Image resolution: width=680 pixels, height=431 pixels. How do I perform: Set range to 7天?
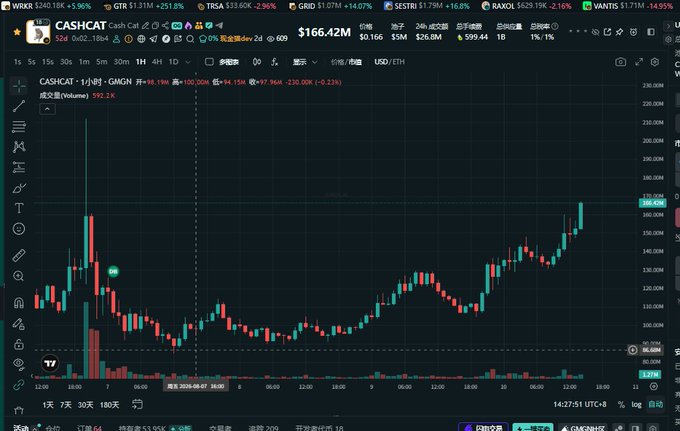[65, 405]
